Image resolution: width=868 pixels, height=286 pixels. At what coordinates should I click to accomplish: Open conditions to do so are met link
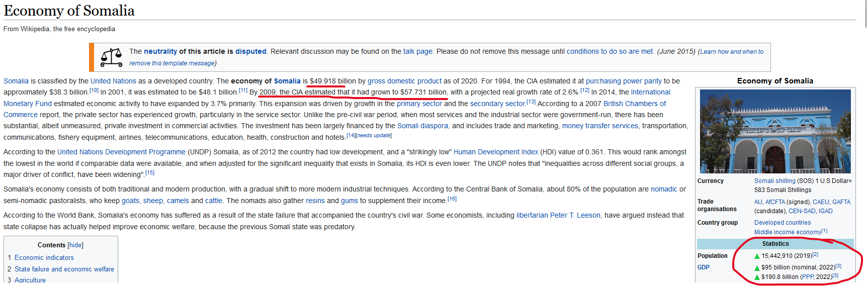pyautogui.click(x=610, y=51)
